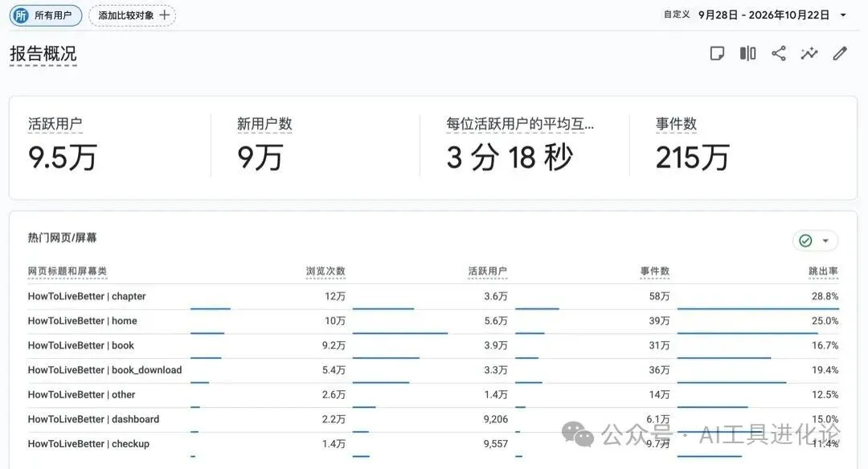Click 添加比较对象 to add a comparison
868x469 pixels.
point(133,15)
